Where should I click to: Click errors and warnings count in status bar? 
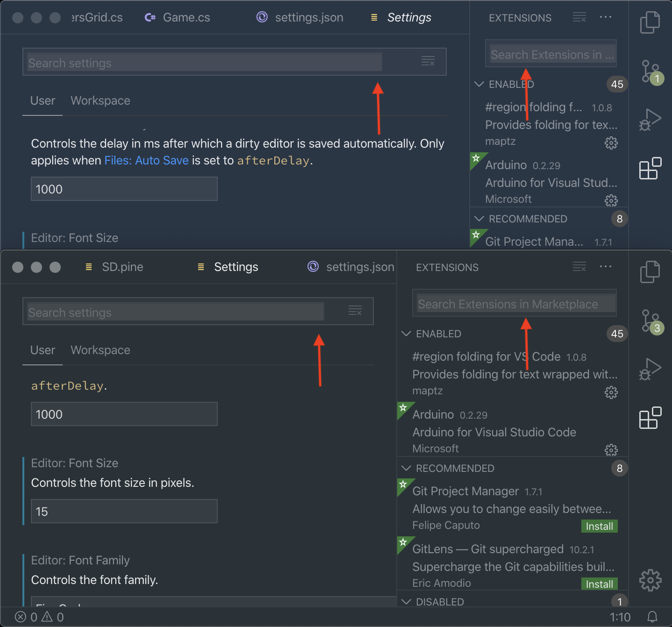click(x=39, y=617)
